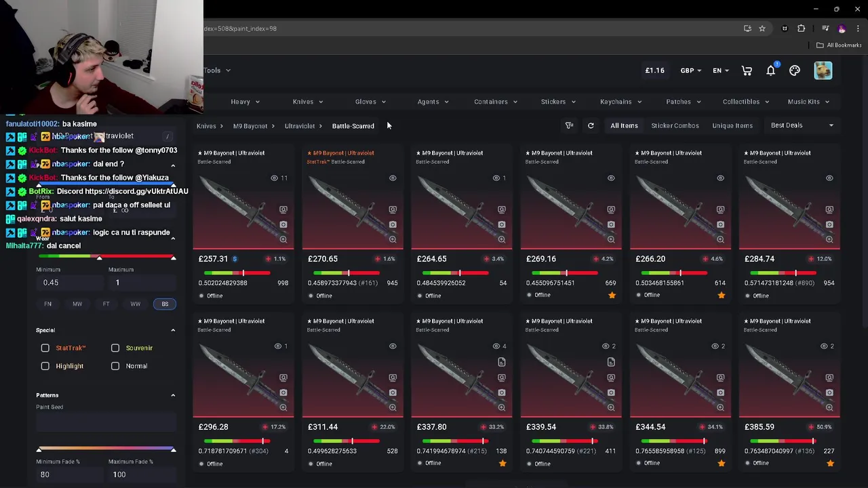This screenshot has height=488, width=868.
Task: Open the EN language dropdown
Action: [x=720, y=70]
